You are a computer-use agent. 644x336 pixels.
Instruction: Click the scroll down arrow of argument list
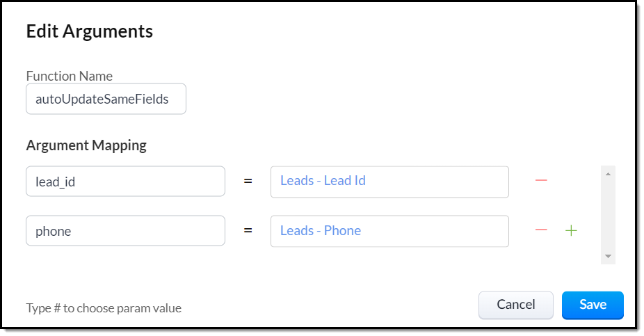608,256
